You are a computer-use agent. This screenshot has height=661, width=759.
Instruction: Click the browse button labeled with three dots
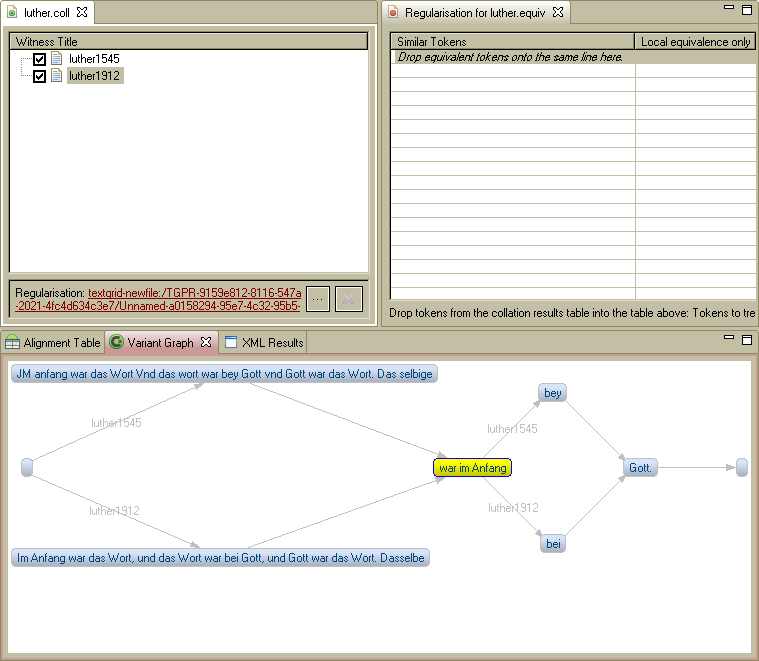point(317,297)
